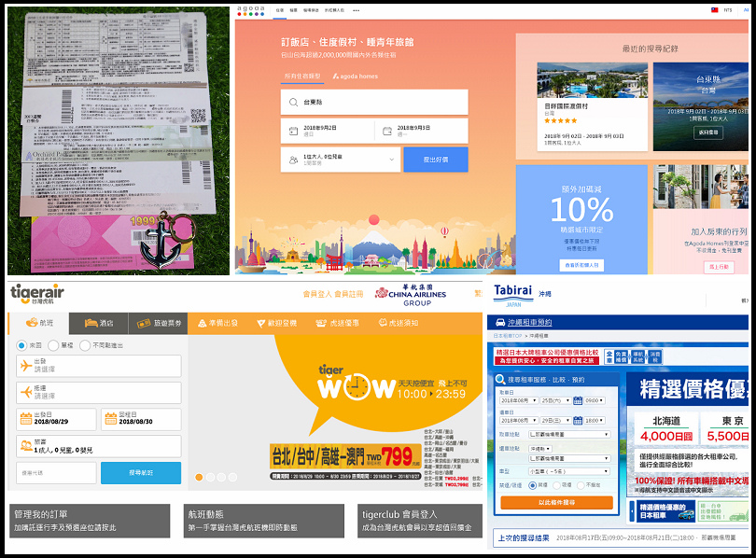Click the tigerair arrival airplane icon
Image resolution: width=756 pixels, height=558 pixels.
[26, 392]
